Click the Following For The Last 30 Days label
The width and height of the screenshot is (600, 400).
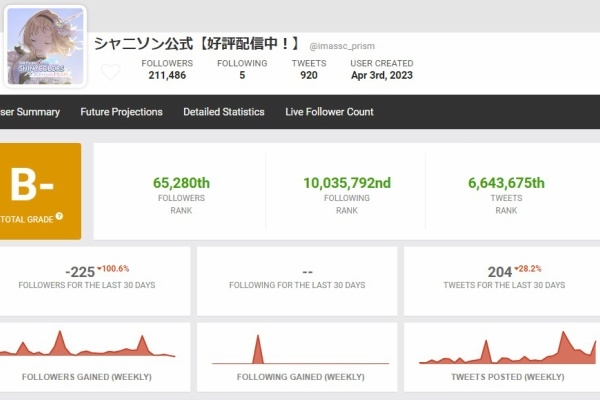coord(297,285)
